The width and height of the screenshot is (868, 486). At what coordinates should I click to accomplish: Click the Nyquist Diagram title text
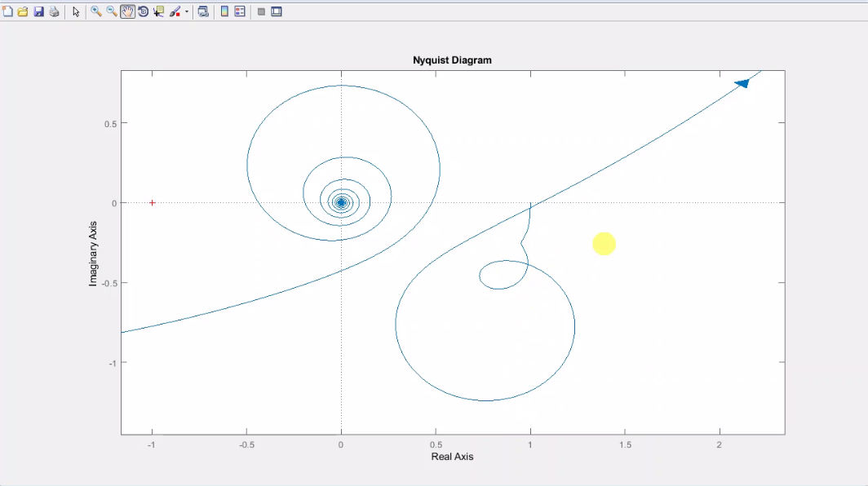452,60
